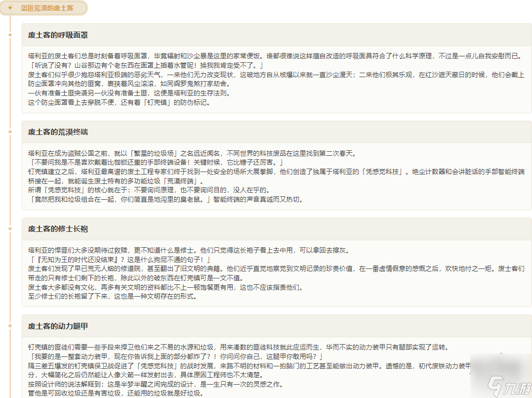
Task: Click the line 管他是可回收垃圾还是有害垃圾
Action: tap(117, 393)
